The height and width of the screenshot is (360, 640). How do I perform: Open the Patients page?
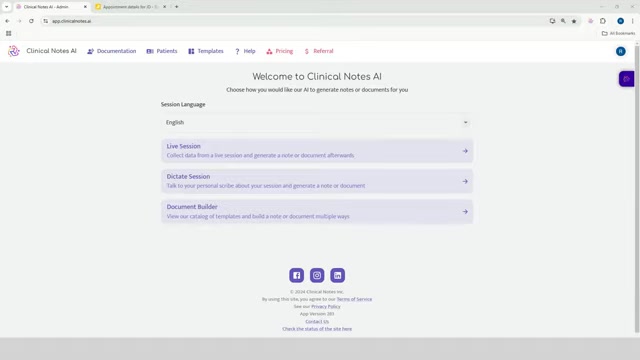162,51
